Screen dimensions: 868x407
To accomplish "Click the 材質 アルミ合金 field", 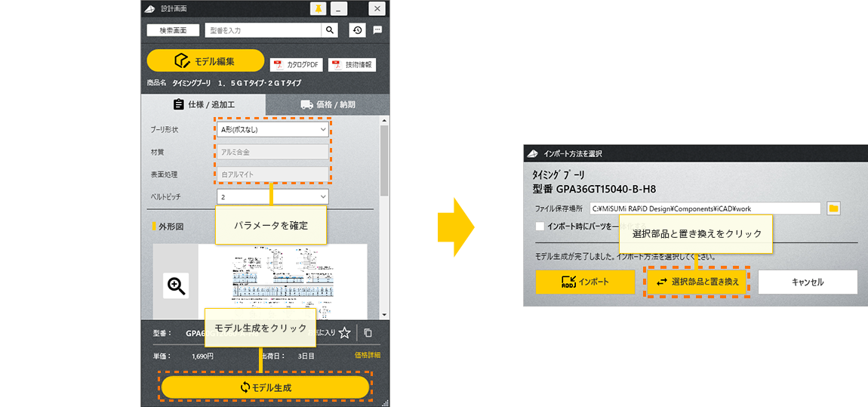I will coord(273,152).
